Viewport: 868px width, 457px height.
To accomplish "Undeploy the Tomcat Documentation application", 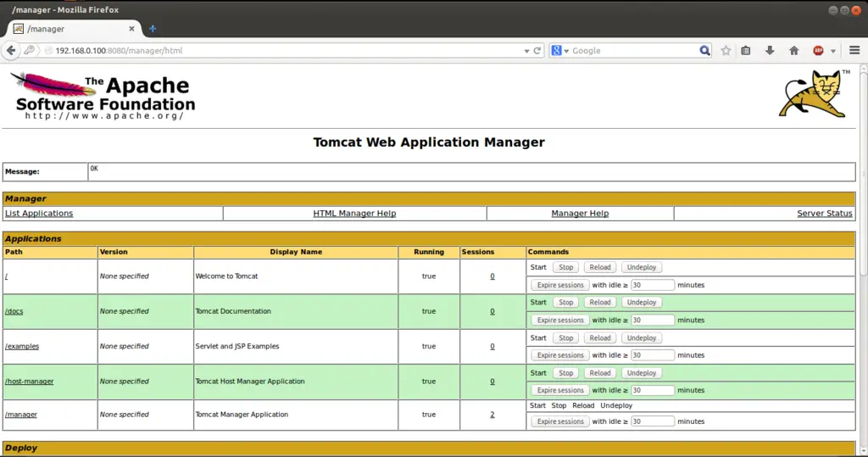I will pos(641,303).
